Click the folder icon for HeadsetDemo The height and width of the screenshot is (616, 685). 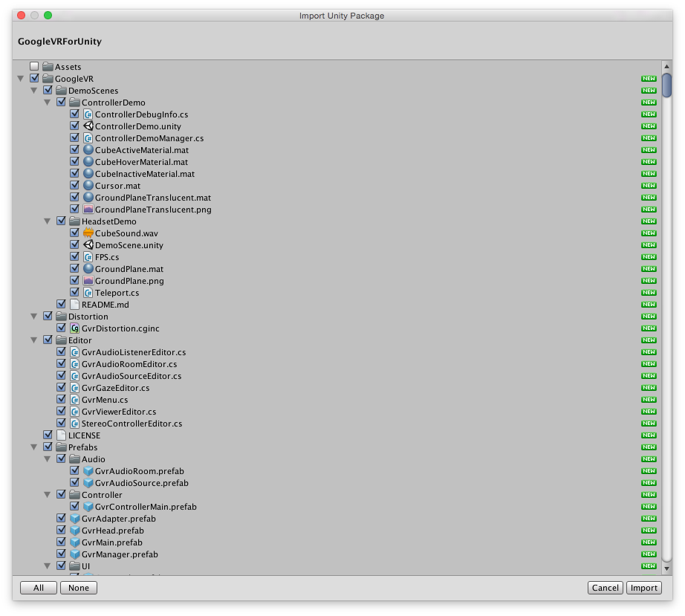(x=75, y=221)
